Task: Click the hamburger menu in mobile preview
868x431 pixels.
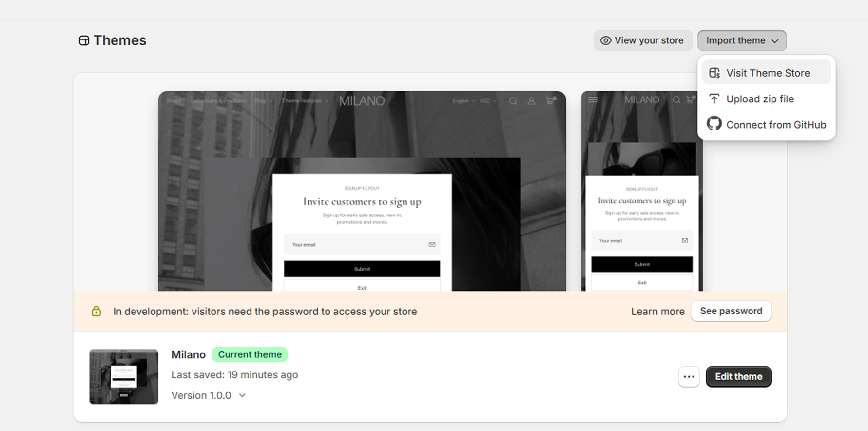Action: tap(593, 100)
